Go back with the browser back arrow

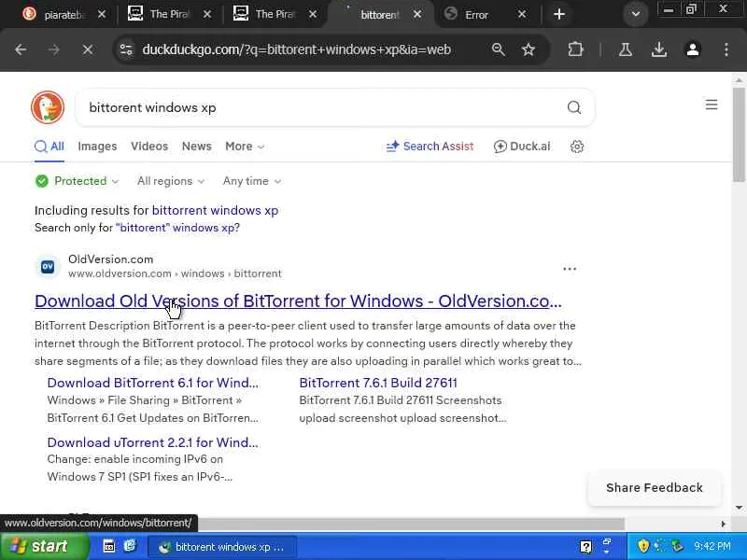(21, 49)
